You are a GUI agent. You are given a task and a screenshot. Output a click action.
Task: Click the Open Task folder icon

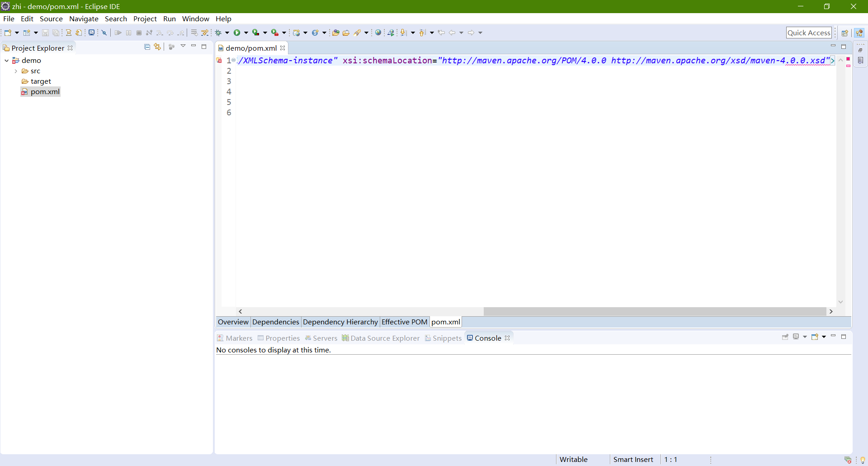[x=346, y=33]
